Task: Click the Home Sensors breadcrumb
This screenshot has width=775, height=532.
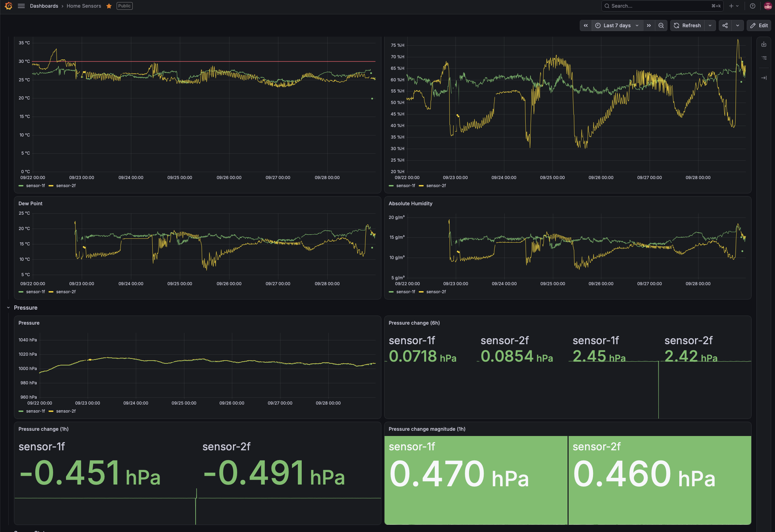Action: point(84,6)
